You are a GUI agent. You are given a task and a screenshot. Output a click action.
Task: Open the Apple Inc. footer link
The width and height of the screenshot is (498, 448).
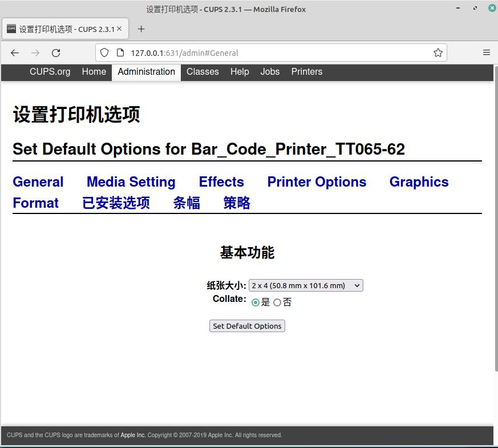point(133,435)
